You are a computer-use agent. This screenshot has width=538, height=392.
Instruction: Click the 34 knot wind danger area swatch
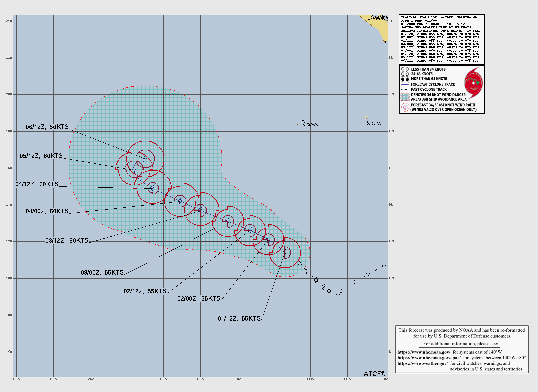(405, 97)
